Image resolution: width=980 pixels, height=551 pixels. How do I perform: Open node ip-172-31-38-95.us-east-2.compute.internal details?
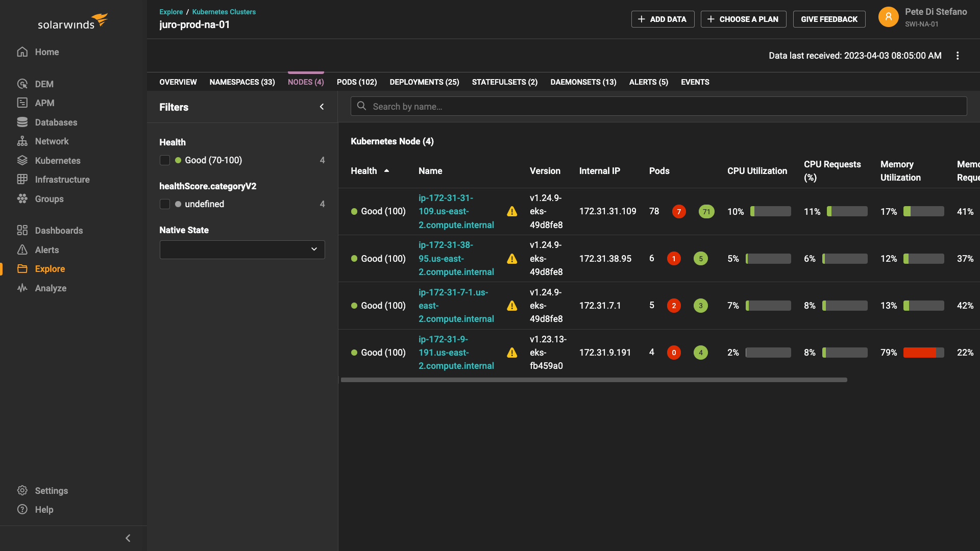pyautogui.click(x=456, y=258)
